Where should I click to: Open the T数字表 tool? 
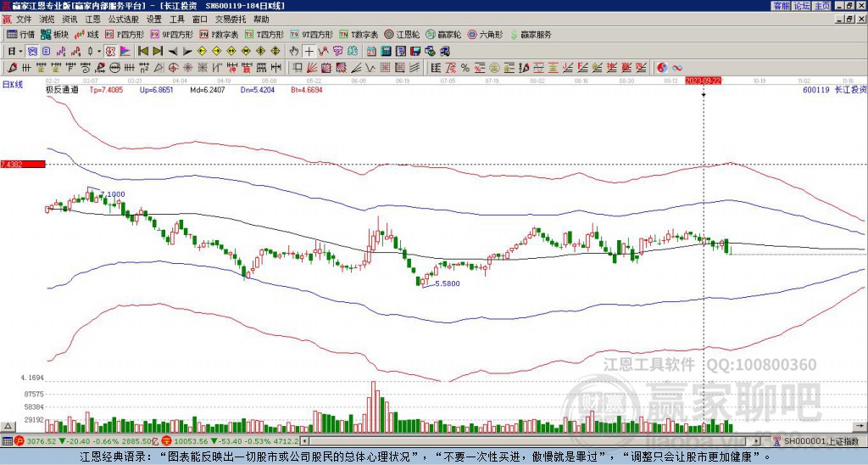[x=359, y=34]
